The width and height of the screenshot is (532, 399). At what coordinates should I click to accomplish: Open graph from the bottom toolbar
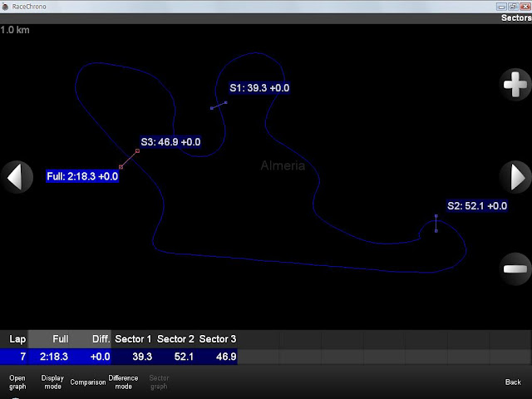tap(17, 382)
